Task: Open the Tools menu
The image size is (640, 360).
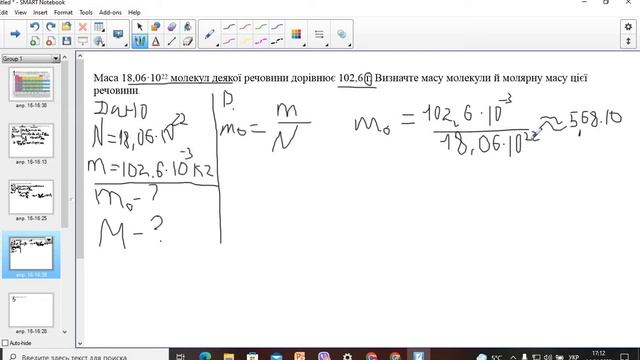Action: (x=86, y=13)
